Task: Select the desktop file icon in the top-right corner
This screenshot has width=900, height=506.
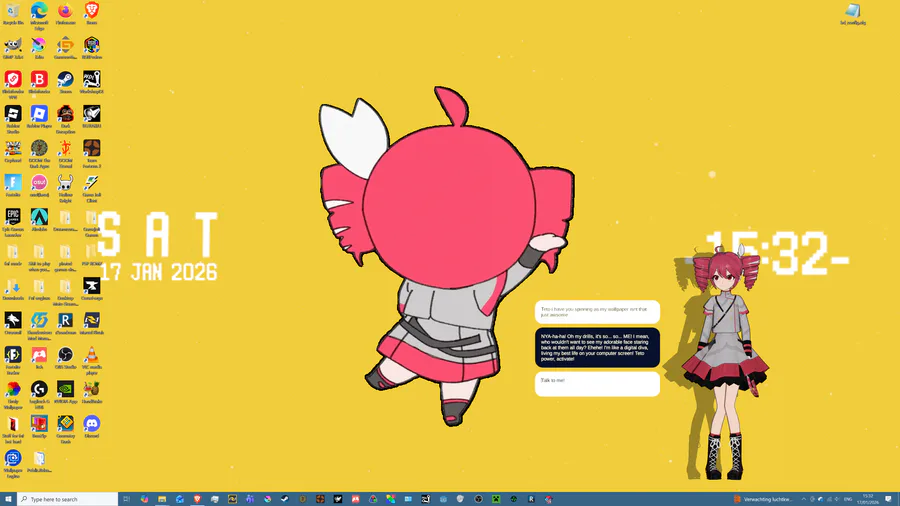Action: click(853, 14)
